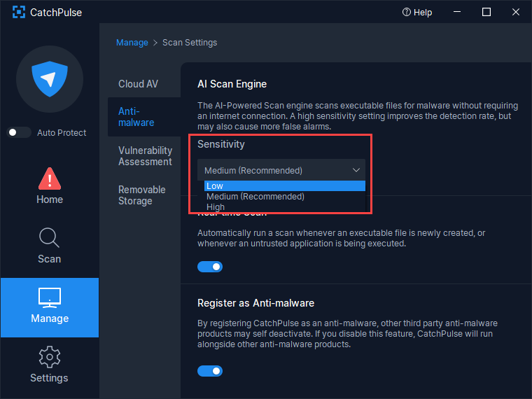Turn off Register as Anti-malware toggle
The image size is (532, 399).
210,370
